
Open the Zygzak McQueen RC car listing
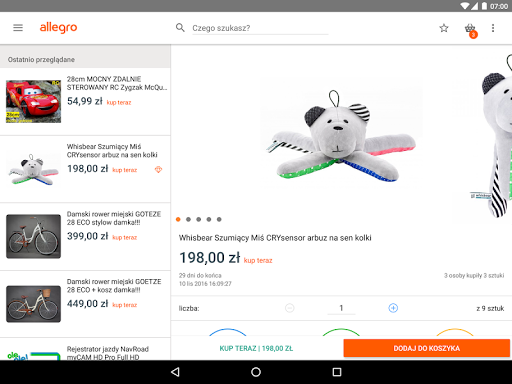[x=85, y=102]
